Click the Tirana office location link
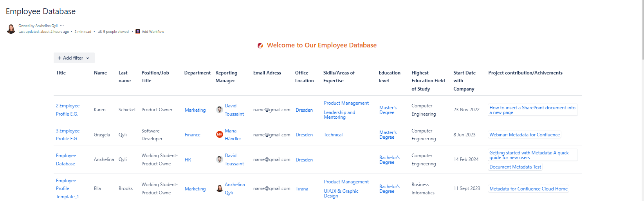The width and height of the screenshot is (644, 201). 301,189
